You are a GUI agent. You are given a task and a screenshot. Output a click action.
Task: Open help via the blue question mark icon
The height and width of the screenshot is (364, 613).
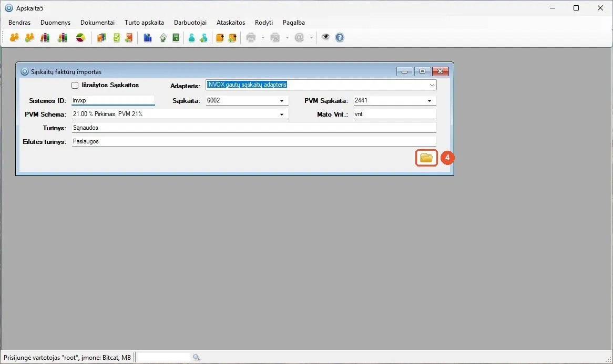point(340,37)
